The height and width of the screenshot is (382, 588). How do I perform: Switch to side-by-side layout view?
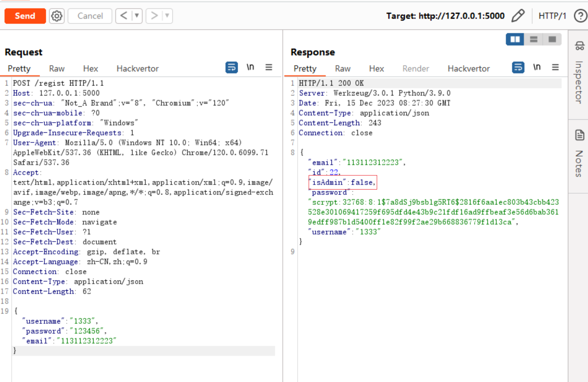[x=515, y=39]
